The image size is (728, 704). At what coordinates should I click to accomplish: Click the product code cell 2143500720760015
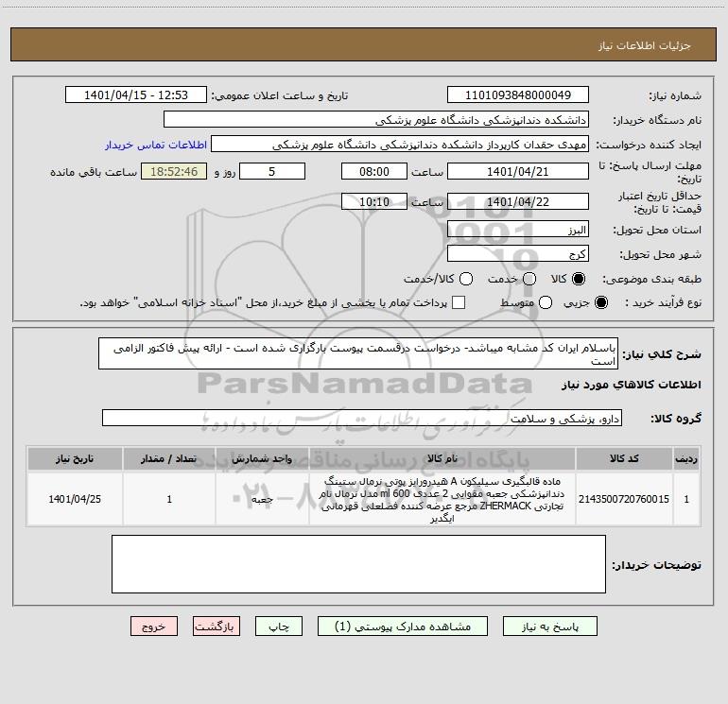(624, 499)
